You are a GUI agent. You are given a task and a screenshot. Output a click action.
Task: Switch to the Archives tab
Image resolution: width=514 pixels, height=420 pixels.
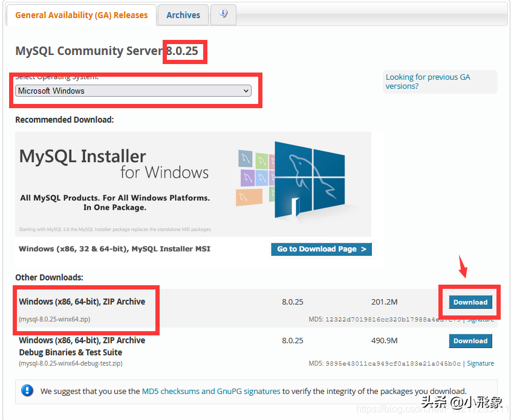183,15
